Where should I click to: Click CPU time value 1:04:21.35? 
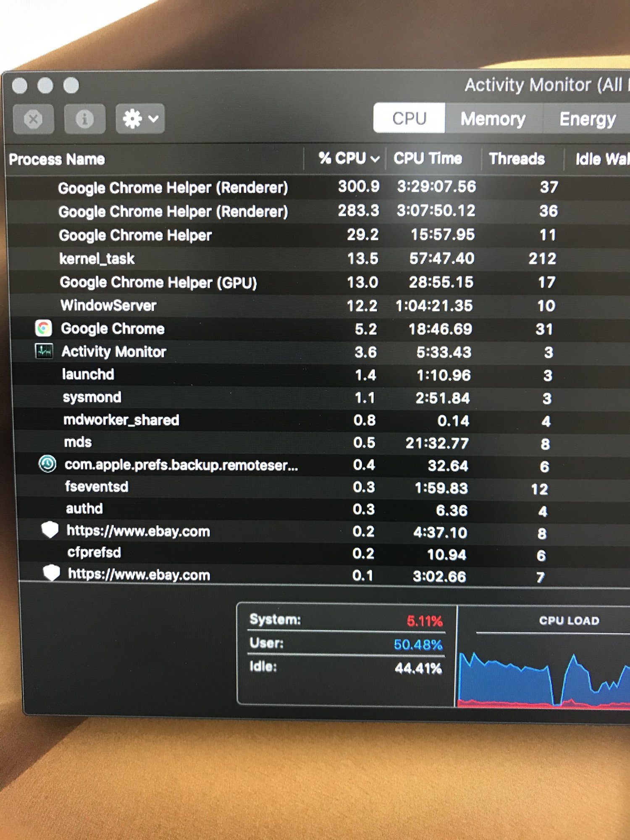[434, 306]
